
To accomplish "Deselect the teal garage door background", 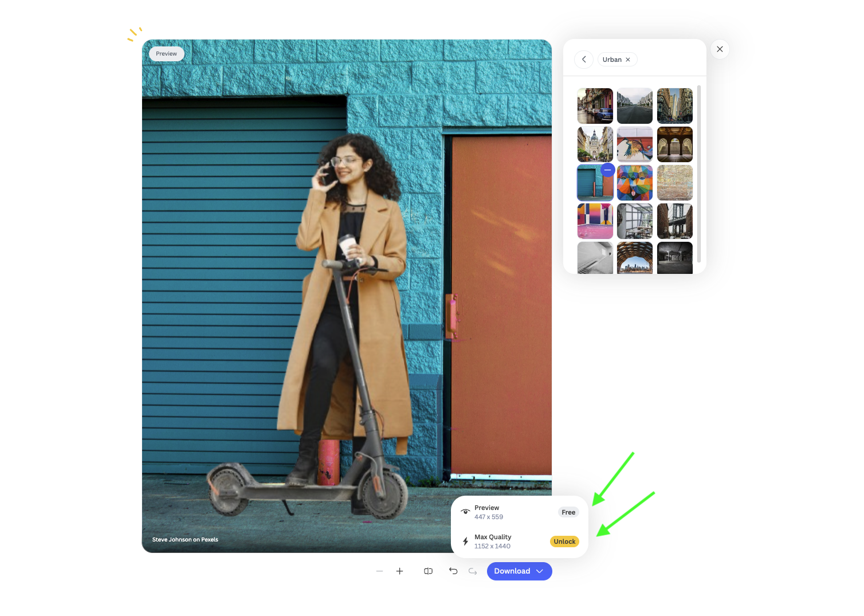I will [607, 170].
